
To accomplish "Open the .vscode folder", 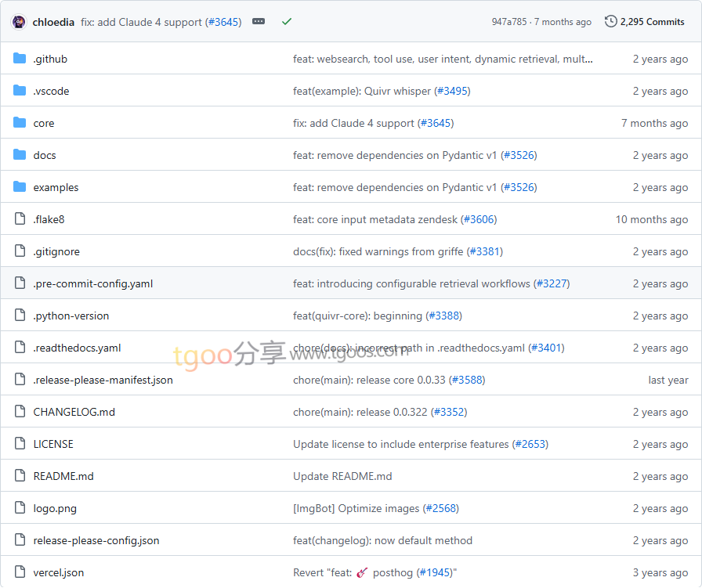I will tap(51, 91).
